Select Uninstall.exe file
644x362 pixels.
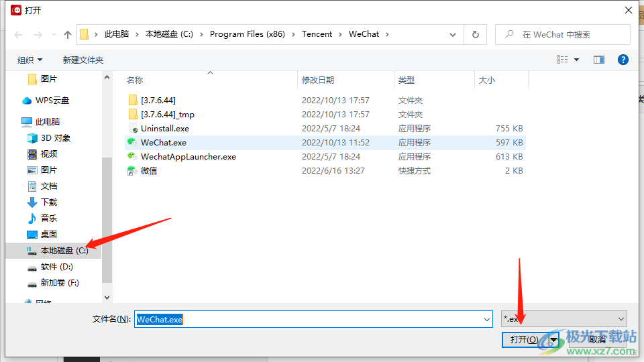[x=165, y=129]
